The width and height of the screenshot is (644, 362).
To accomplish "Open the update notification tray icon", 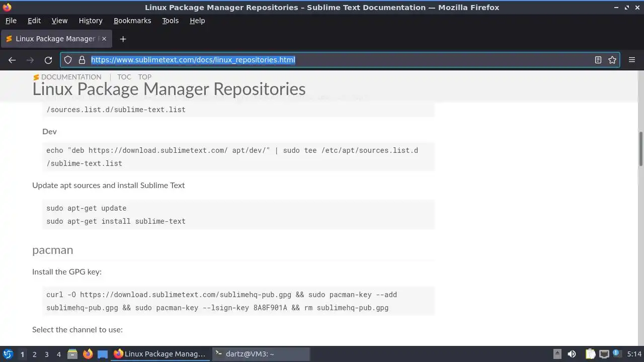I will 616,354.
